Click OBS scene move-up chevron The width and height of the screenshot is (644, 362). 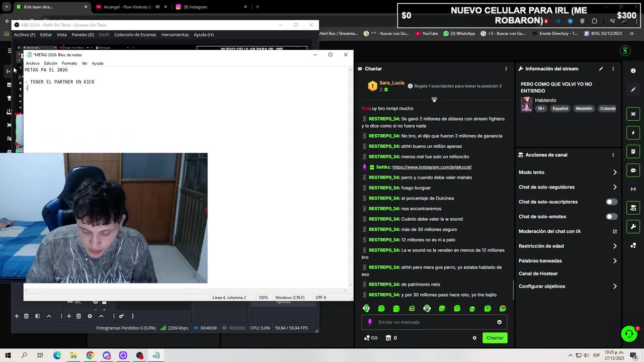click(49, 316)
